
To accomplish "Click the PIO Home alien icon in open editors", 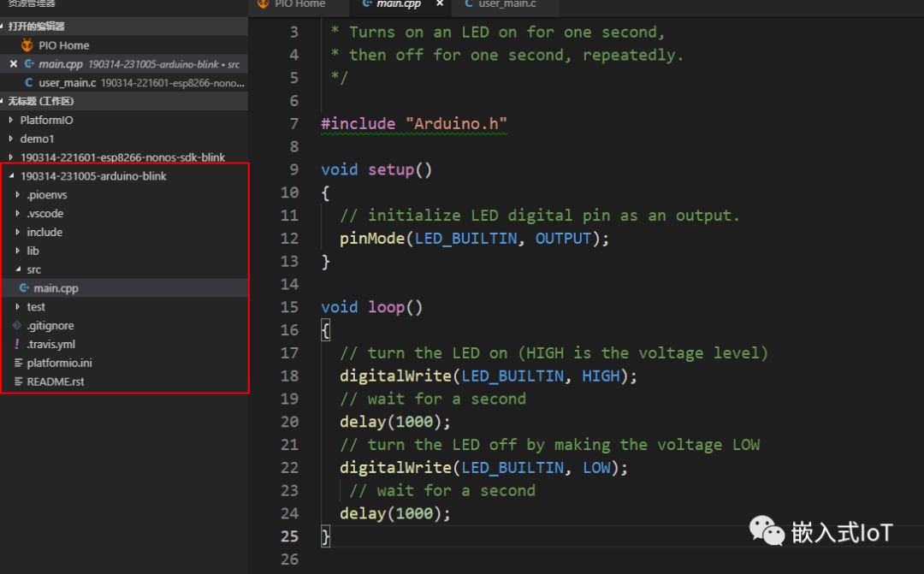I will tap(27, 45).
